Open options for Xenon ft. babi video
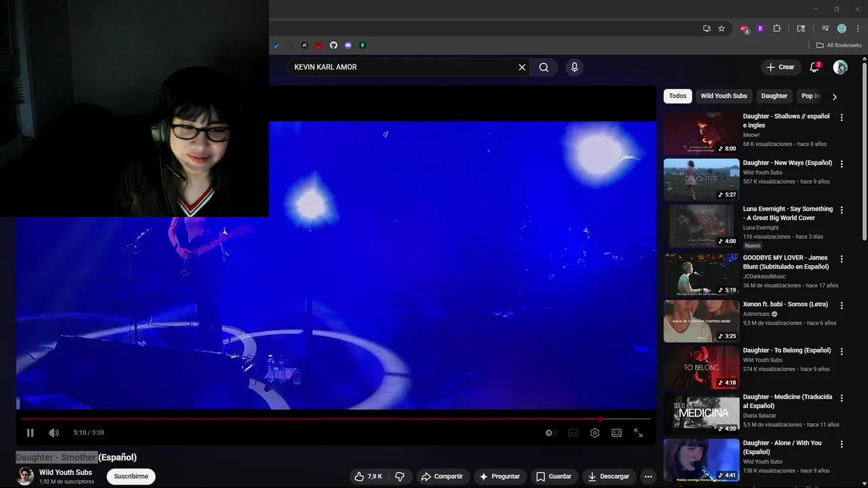Screen dimensions: 868x488 (x=842, y=306)
